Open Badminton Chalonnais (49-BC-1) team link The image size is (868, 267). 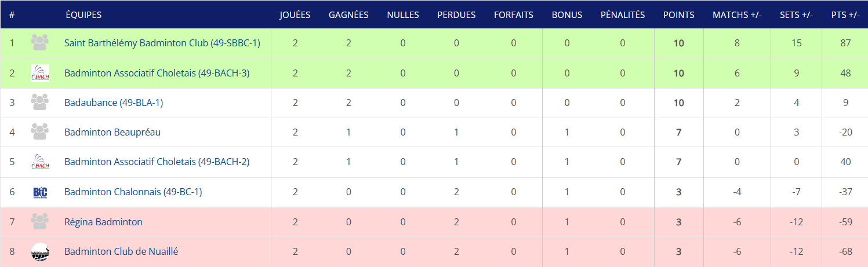click(x=133, y=192)
